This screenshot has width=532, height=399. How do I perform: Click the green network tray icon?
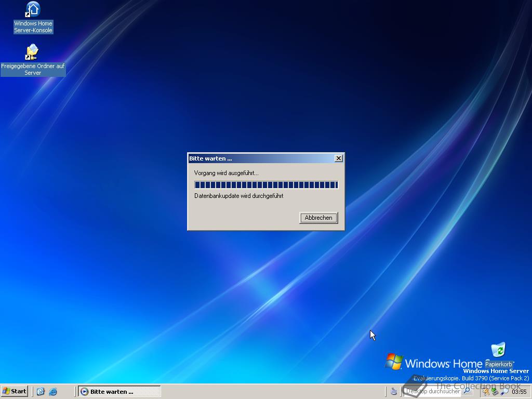coord(495,392)
